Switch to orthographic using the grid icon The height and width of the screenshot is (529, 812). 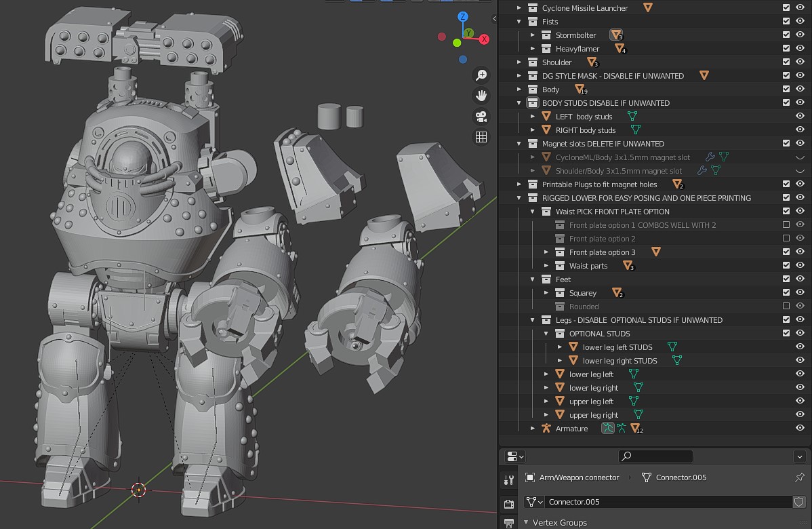coord(481,136)
